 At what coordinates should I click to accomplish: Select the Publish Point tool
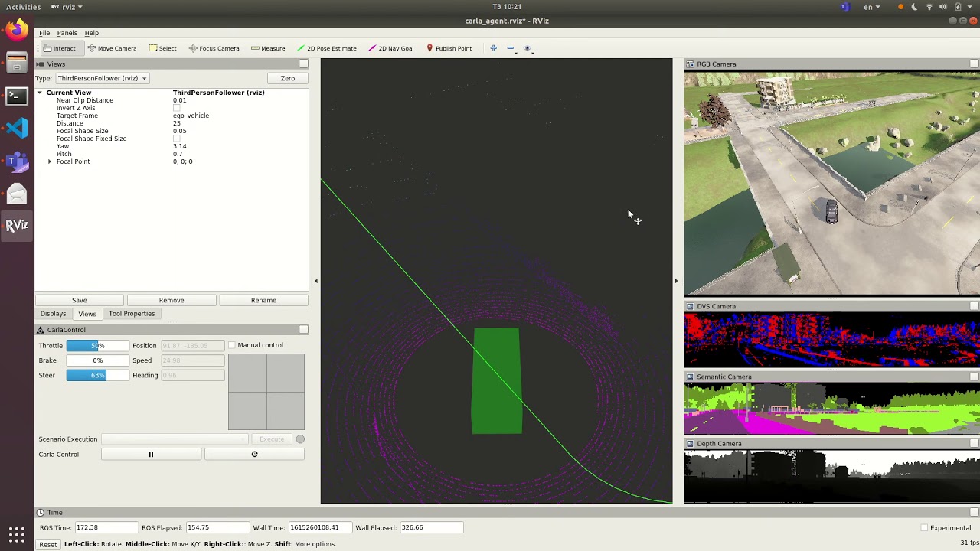point(449,48)
